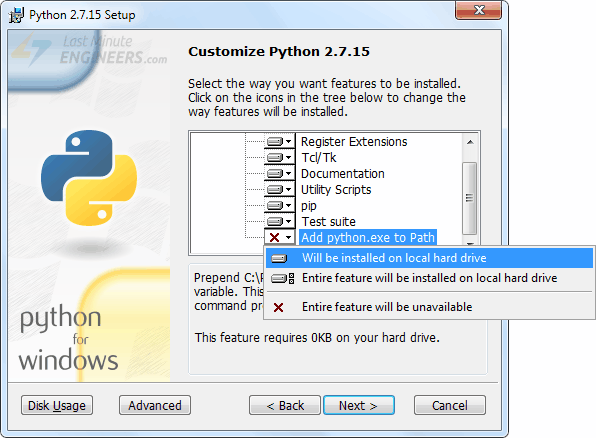Select Register Extensions tree row

354,142
